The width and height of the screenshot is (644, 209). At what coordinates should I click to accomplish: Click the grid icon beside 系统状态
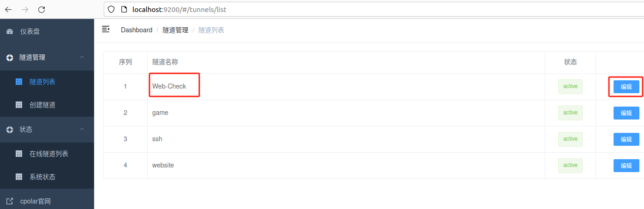click(x=19, y=177)
